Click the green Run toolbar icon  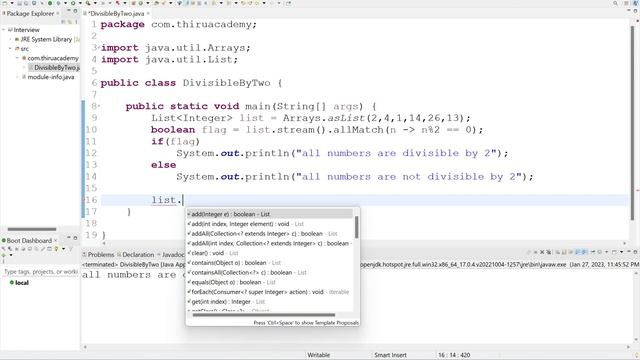tap(73, 3)
